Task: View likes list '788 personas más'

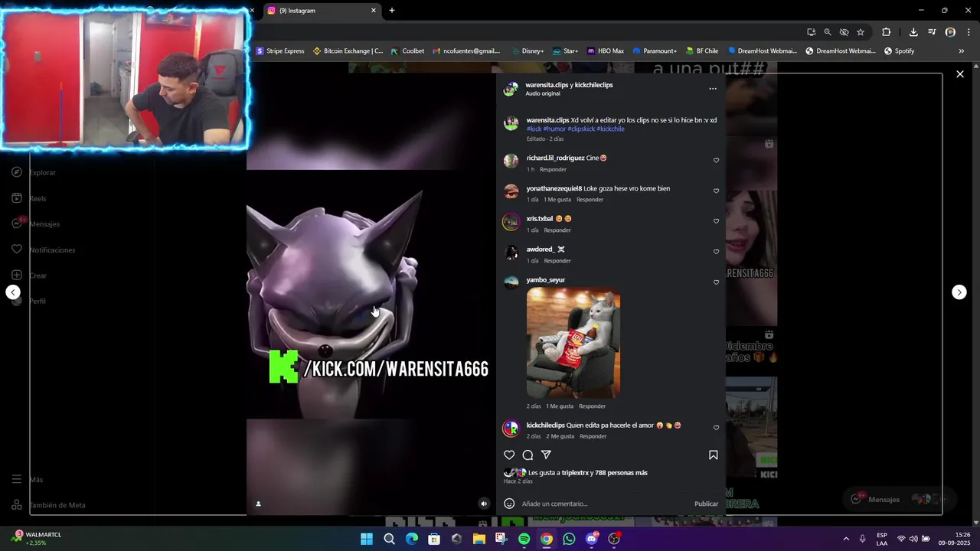Action: (x=621, y=473)
